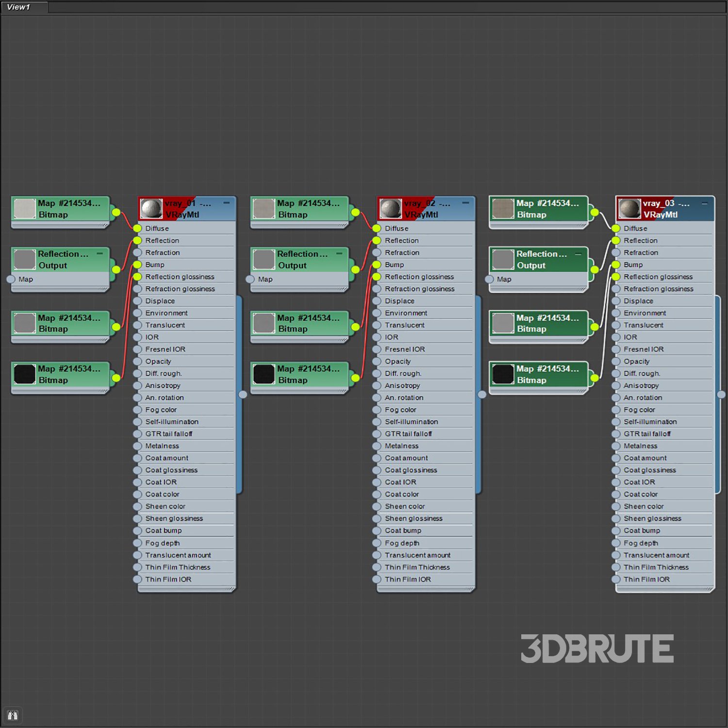The image size is (728, 728).
Task: Click the Refraction input socket on vray_03
Action: [x=616, y=252]
